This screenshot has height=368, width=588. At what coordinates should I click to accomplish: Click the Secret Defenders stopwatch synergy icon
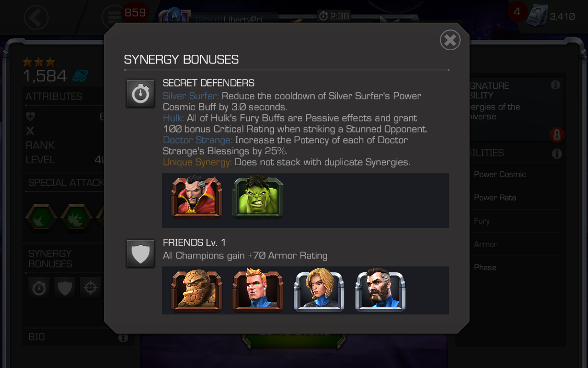coord(140,93)
